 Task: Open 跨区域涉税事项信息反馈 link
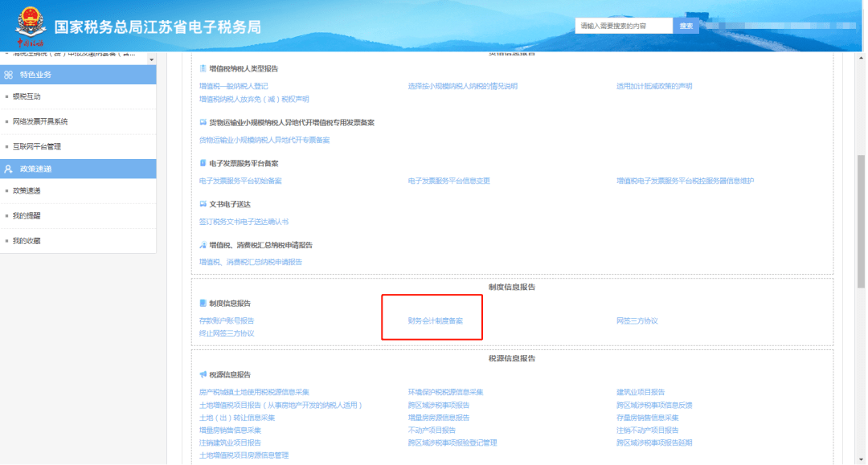tap(654, 406)
